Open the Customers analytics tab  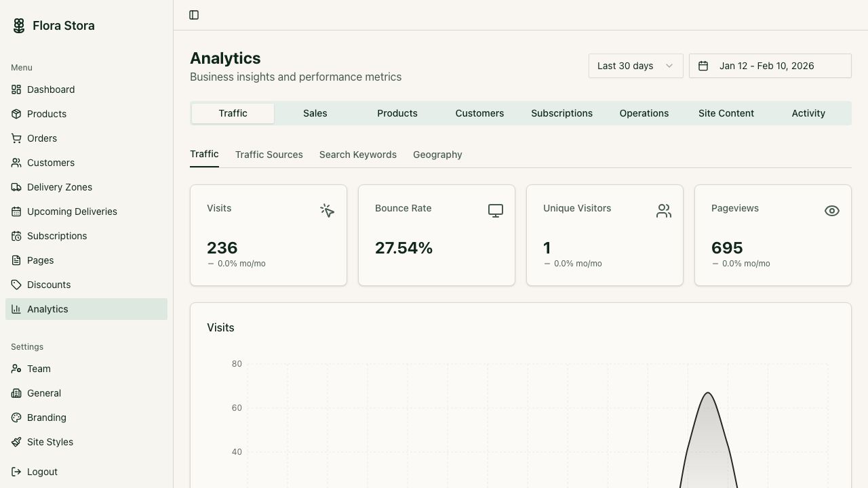pyautogui.click(x=479, y=113)
